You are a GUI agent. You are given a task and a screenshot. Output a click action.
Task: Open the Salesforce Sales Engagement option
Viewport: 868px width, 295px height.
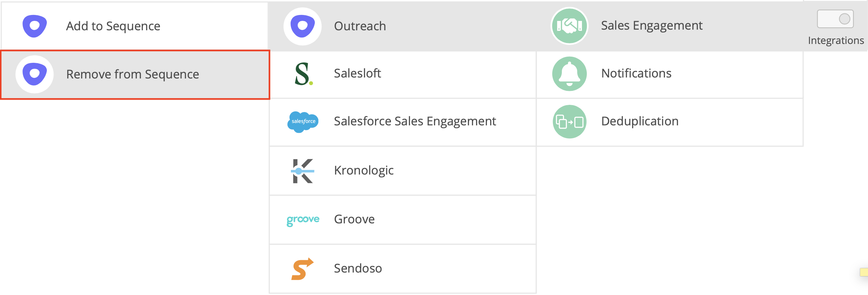pos(414,121)
